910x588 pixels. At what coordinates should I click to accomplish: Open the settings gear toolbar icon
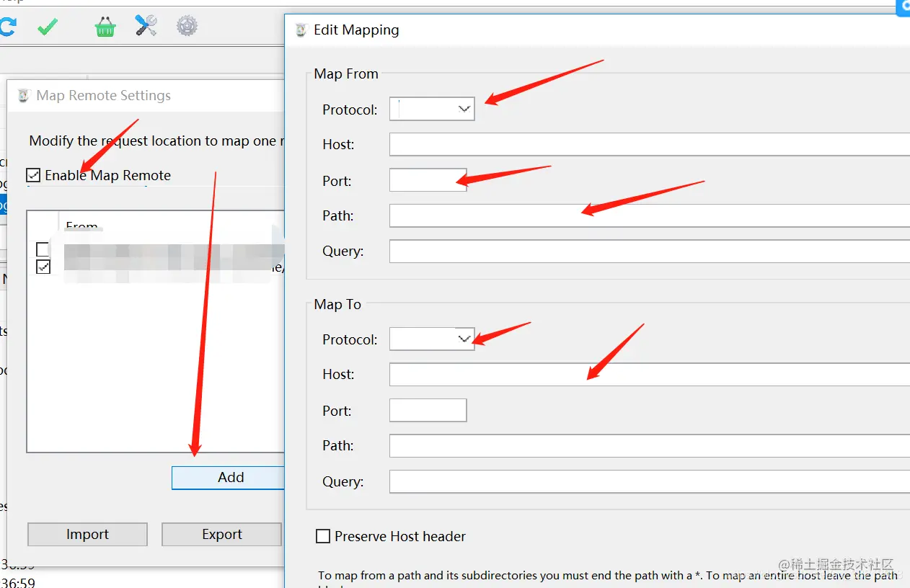pyautogui.click(x=187, y=27)
